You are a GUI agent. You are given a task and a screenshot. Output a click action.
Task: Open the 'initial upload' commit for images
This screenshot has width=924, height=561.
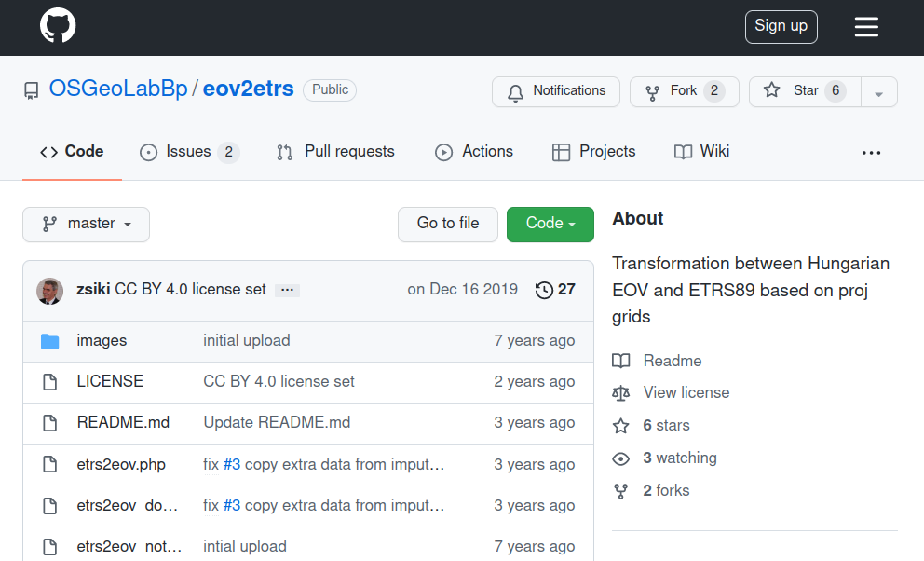[x=246, y=341]
